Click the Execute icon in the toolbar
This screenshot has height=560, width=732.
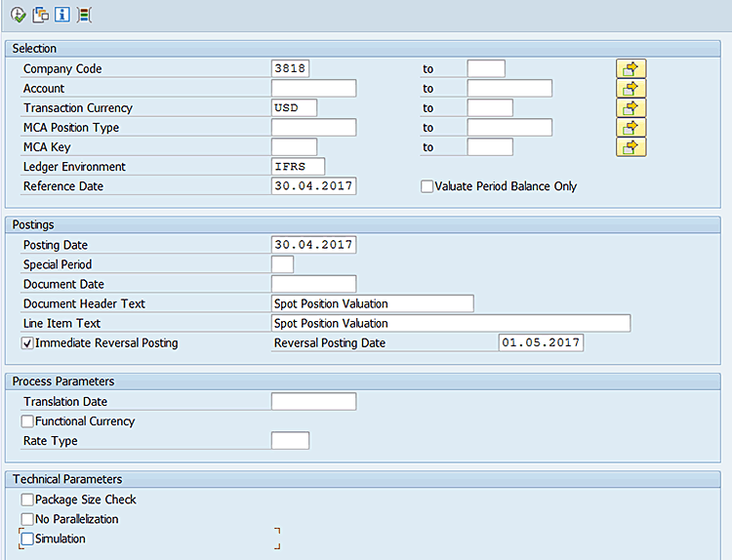[x=18, y=15]
